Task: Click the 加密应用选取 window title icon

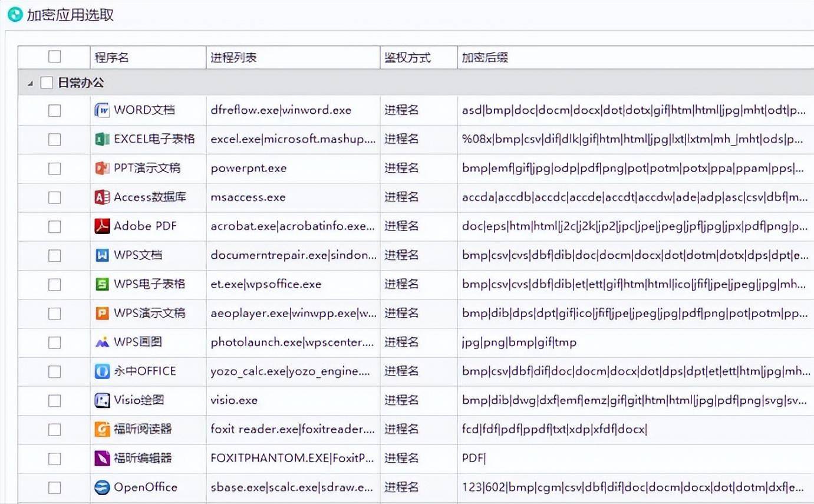Action: pos(15,15)
